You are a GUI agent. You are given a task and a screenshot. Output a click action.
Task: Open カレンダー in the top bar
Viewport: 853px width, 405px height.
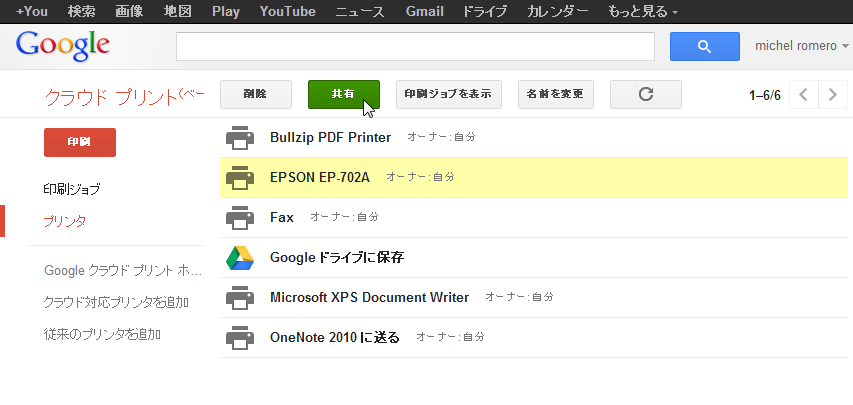pyautogui.click(x=558, y=11)
